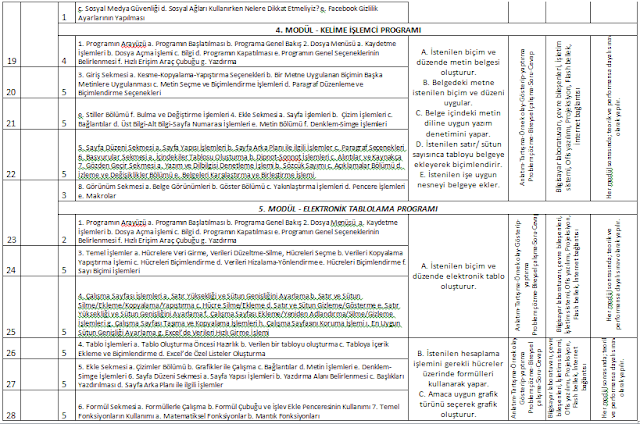Click hours value 3 beside Görünüm Sekmesi row

coord(64,195)
